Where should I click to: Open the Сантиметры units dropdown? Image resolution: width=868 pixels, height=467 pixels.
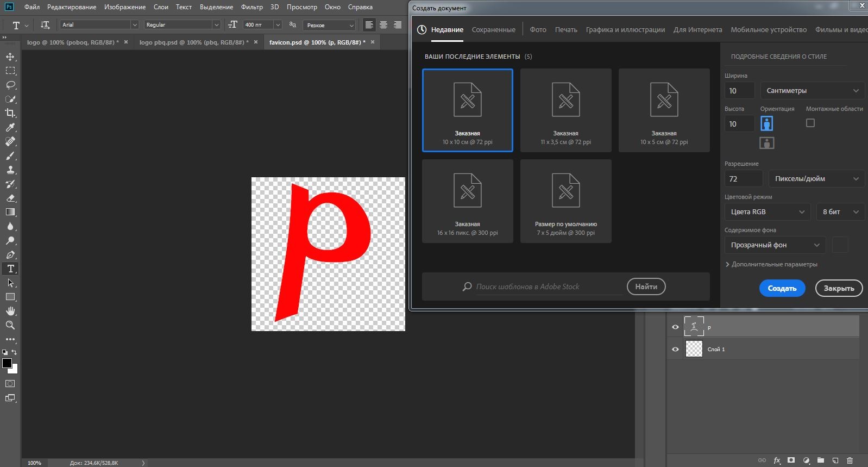coord(812,91)
